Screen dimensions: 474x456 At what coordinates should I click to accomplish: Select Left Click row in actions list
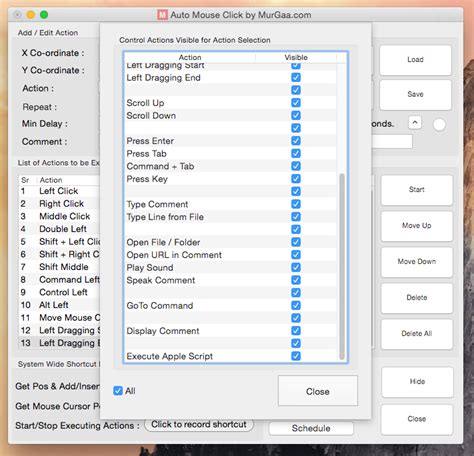tap(59, 191)
